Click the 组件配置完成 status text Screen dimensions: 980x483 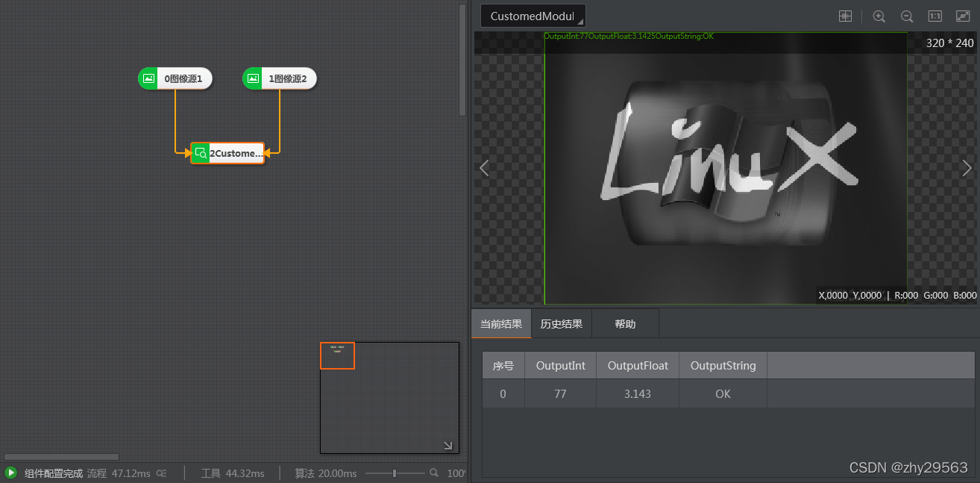pyautogui.click(x=54, y=473)
